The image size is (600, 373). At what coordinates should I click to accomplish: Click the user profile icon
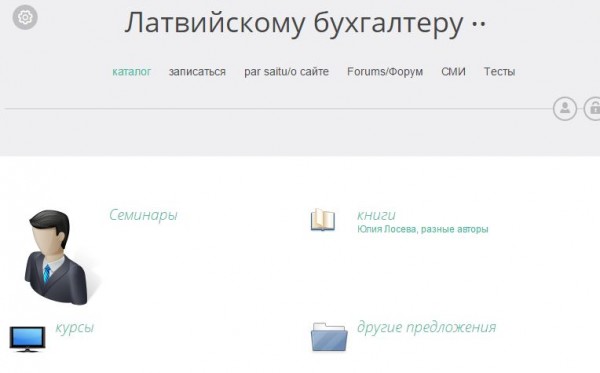[565, 109]
